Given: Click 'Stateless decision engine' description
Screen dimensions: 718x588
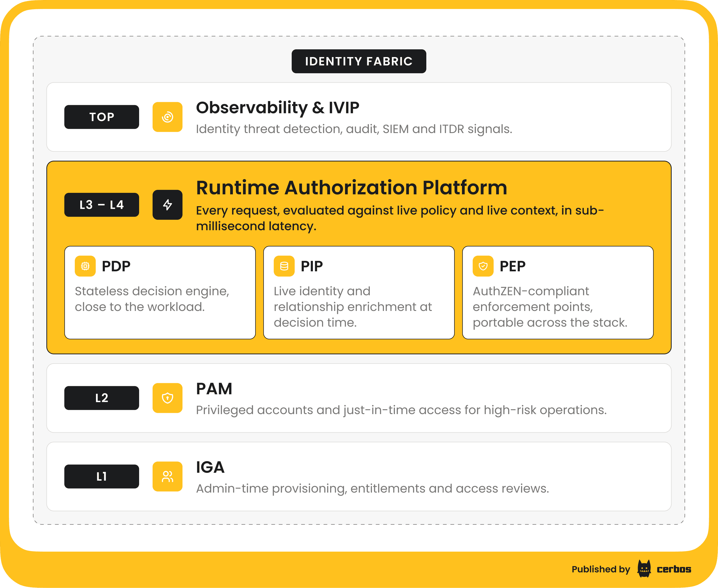Looking at the screenshot, I should click(152, 299).
